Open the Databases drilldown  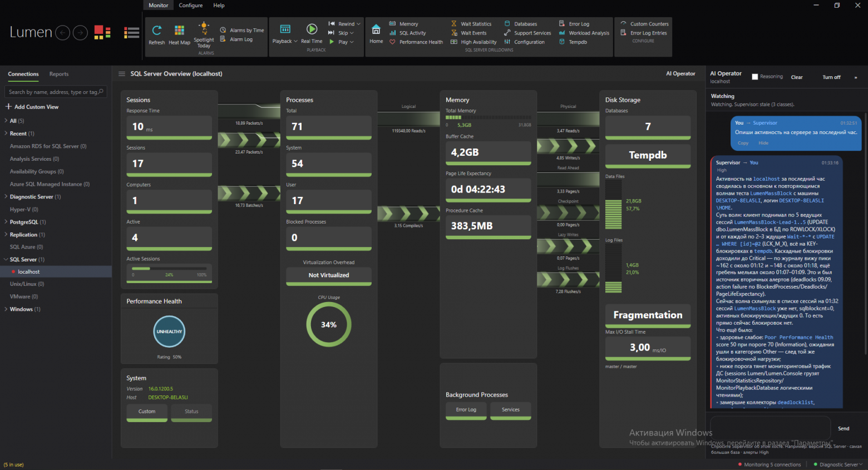[521, 24]
